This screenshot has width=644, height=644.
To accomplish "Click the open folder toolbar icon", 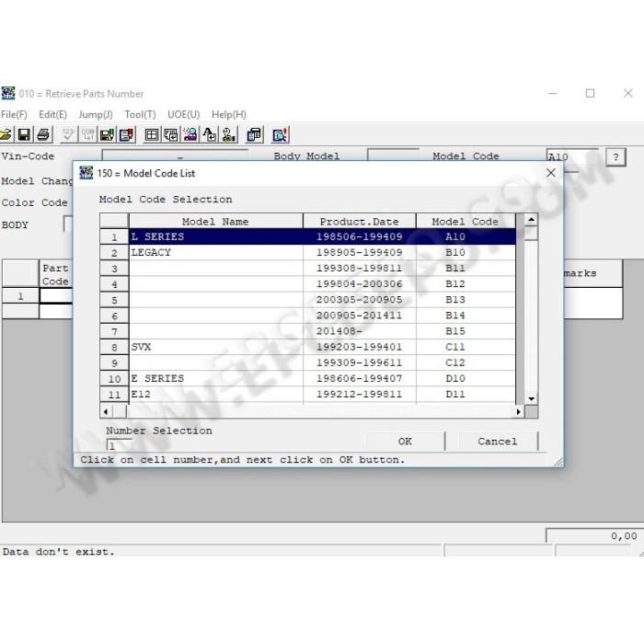I will pyautogui.click(x=6, y=134).
